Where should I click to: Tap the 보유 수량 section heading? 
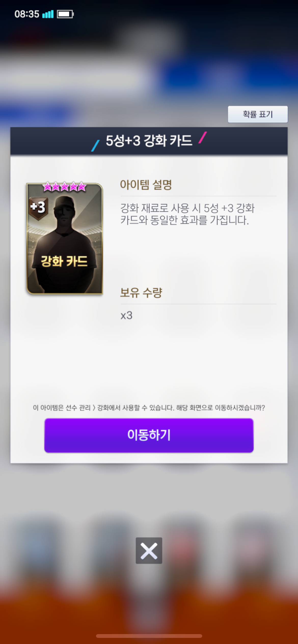[x=141, y=292]
